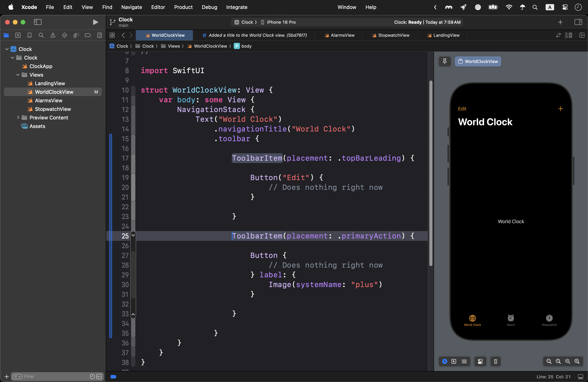Pin the preview with pin icon
Screen dimensions: 588x382
[x=444, y=61]
